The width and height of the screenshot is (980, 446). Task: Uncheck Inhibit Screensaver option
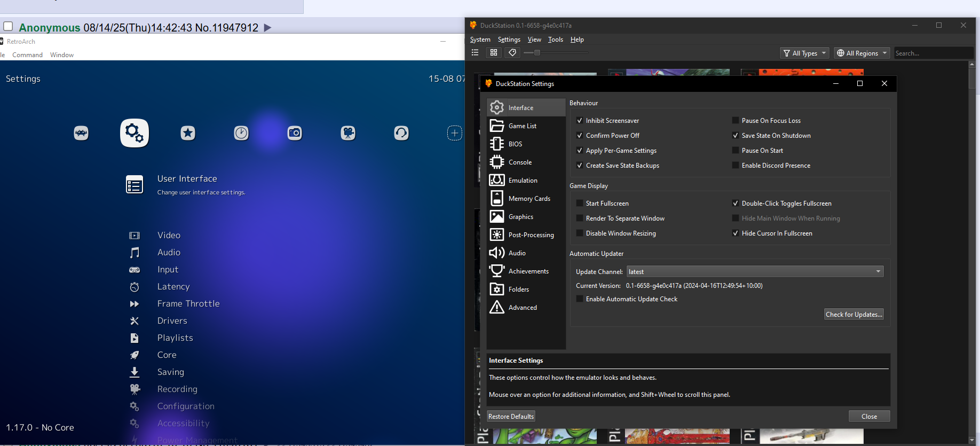click(x=580, y=121)
